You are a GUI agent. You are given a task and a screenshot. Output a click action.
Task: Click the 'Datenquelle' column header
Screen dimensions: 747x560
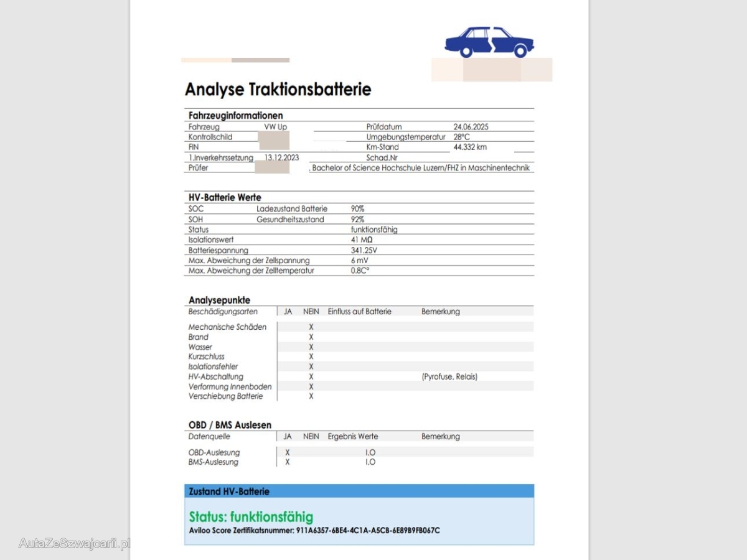pos(209,437)
